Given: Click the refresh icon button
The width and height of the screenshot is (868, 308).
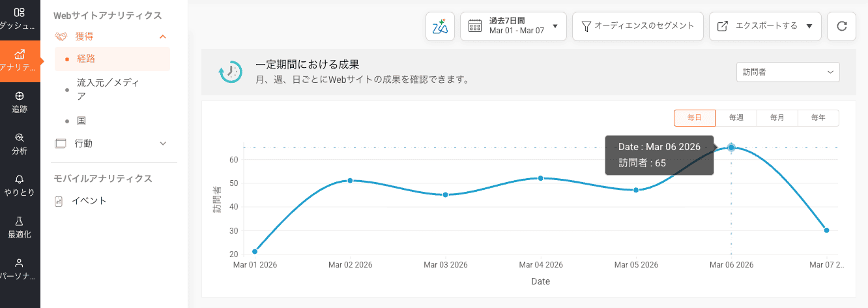Looking at the screenshot, I should click(841, 26).
